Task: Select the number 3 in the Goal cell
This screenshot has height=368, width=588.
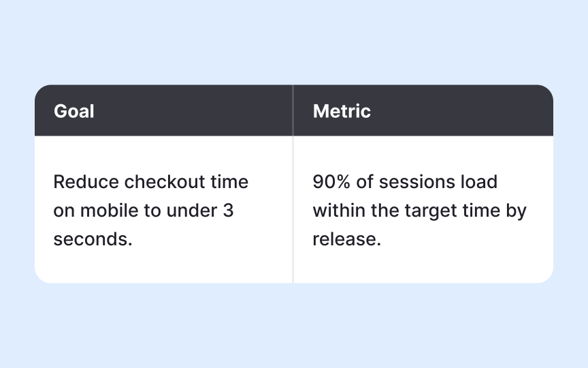Action: coord(228,211)
